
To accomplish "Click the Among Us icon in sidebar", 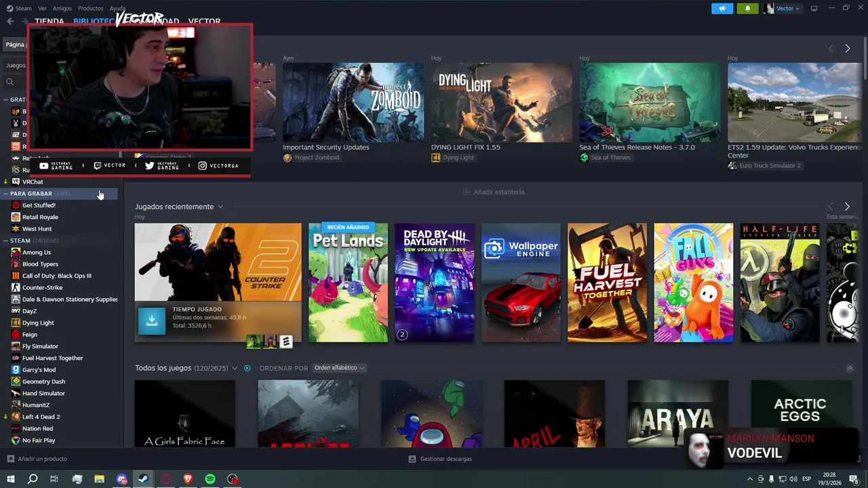I will 16,252.
